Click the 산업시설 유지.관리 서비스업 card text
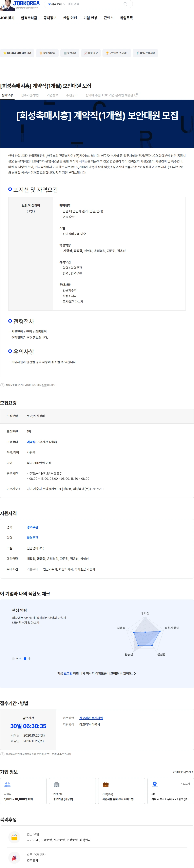Image resolution: width=194 pixels, height=868 pixels. [x=118, y=799]
